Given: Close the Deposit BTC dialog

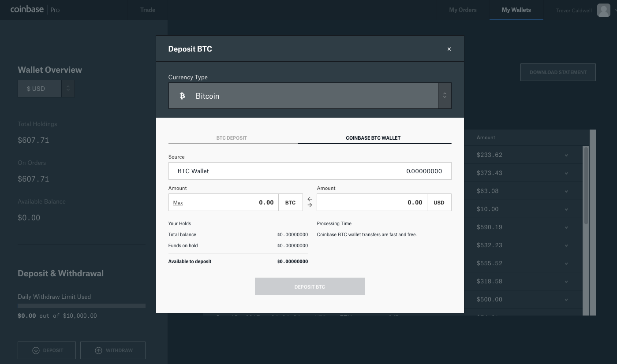Looking at the screenshot, I should [449, 49].
